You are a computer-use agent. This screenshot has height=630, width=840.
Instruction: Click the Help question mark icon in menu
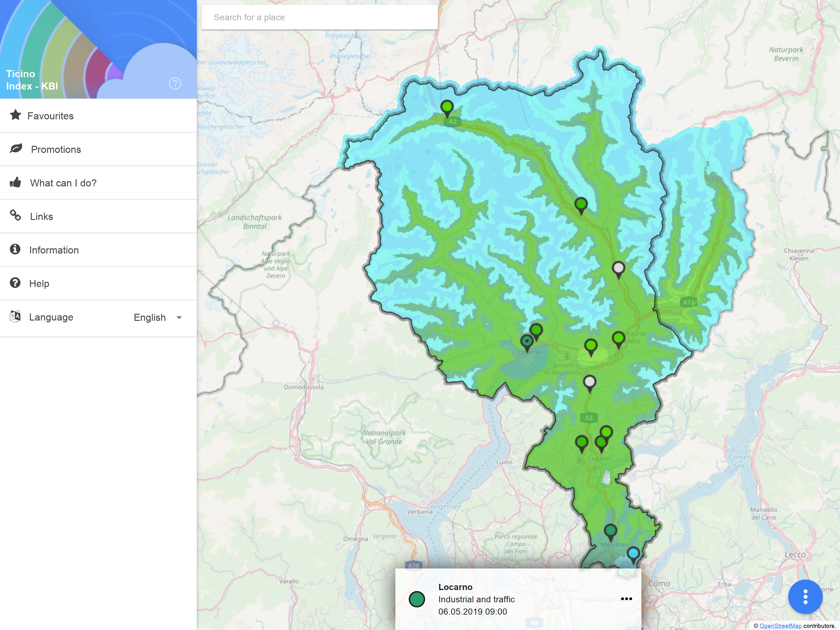pos(15,283)
